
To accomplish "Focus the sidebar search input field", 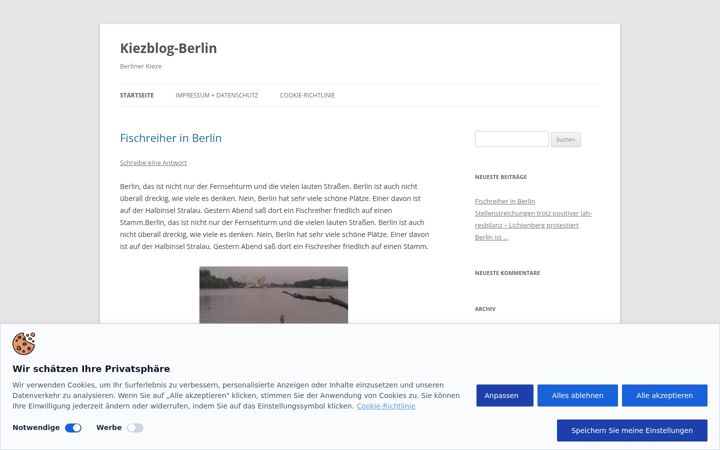I will (x=512, y=139).
